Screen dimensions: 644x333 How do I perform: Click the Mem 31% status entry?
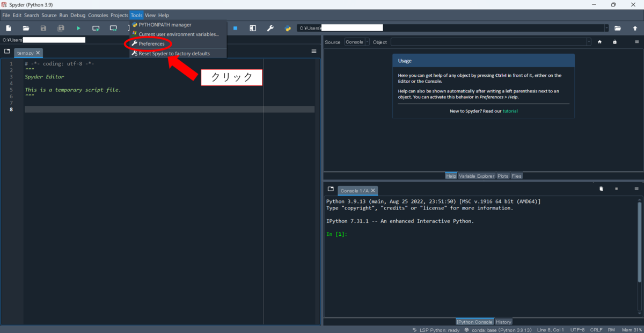coord(632,330)
